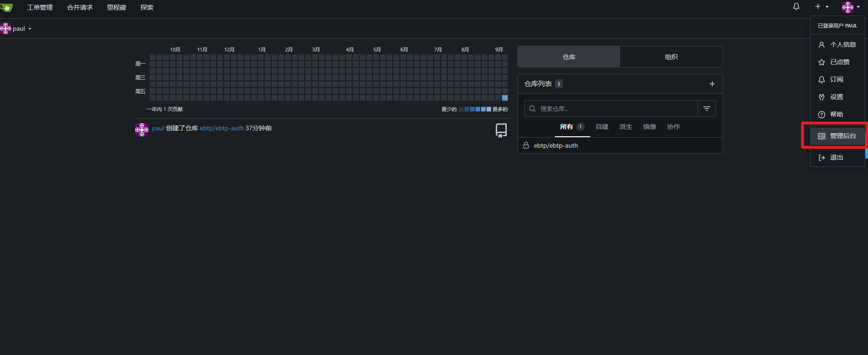The width and height of the screenshot is (868, 355).
Task: Click the plus icon to add repository
Action: pyautogui.click(x=712, y=84)
